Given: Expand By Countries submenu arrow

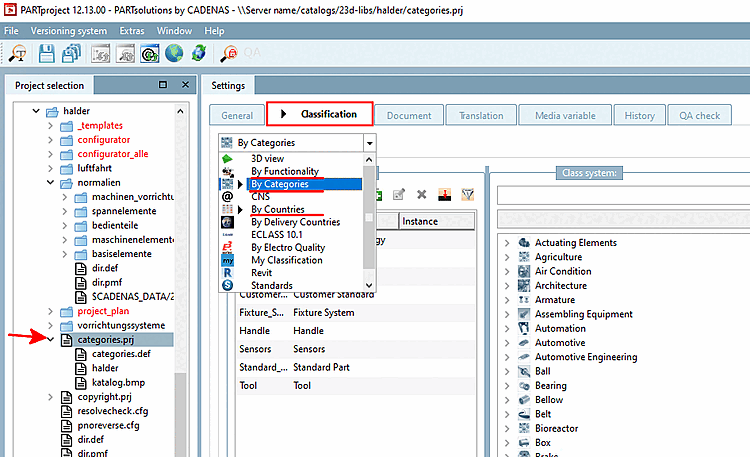Looking at the screenshot, I should (x=240, y=210).
